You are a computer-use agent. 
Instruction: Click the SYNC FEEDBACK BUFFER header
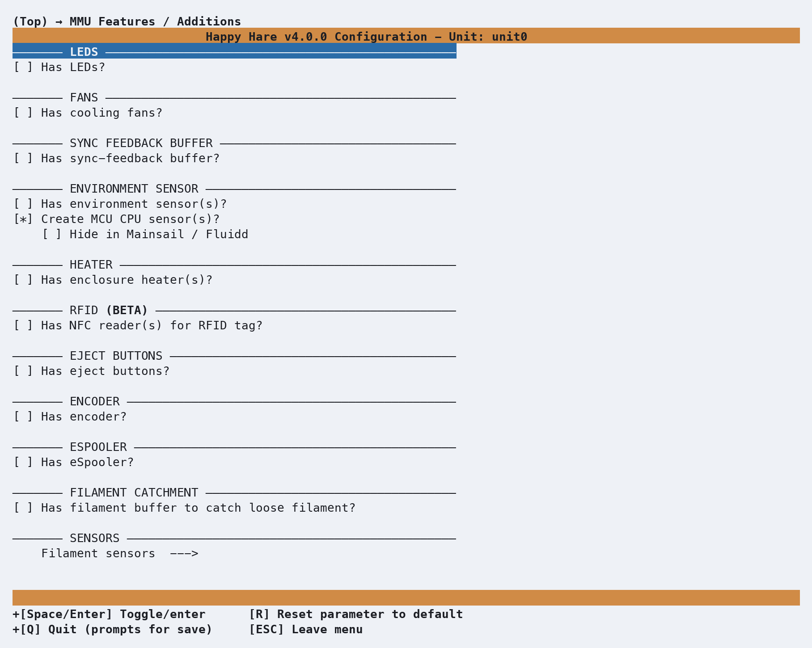click(x=234, y=143)
